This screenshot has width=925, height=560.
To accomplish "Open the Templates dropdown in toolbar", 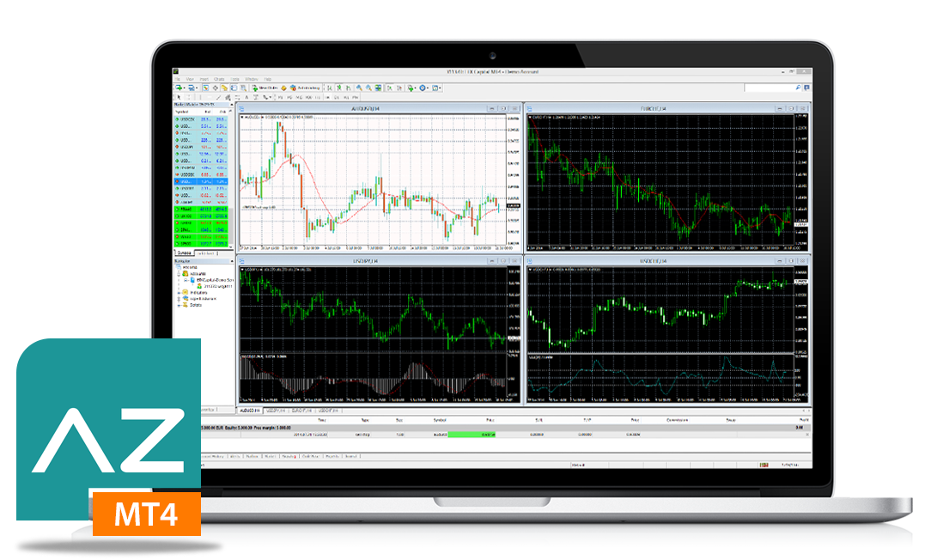I will 436,88.
